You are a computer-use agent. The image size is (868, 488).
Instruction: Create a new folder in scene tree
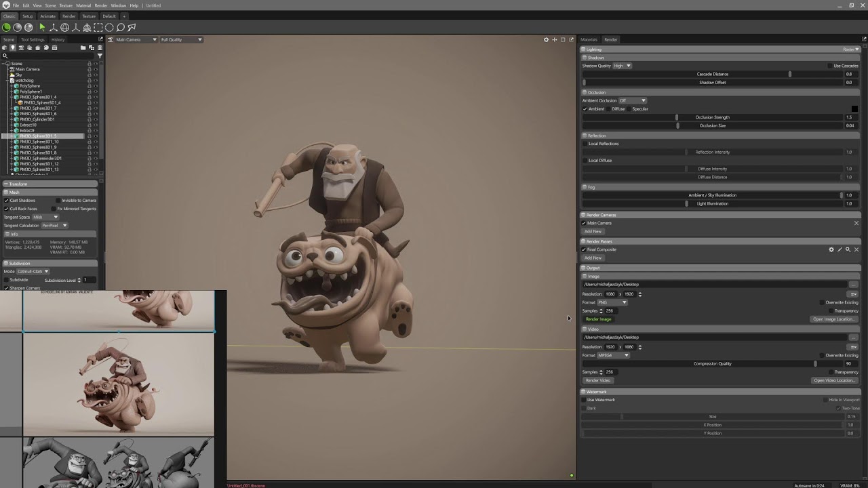click(83, 47)
